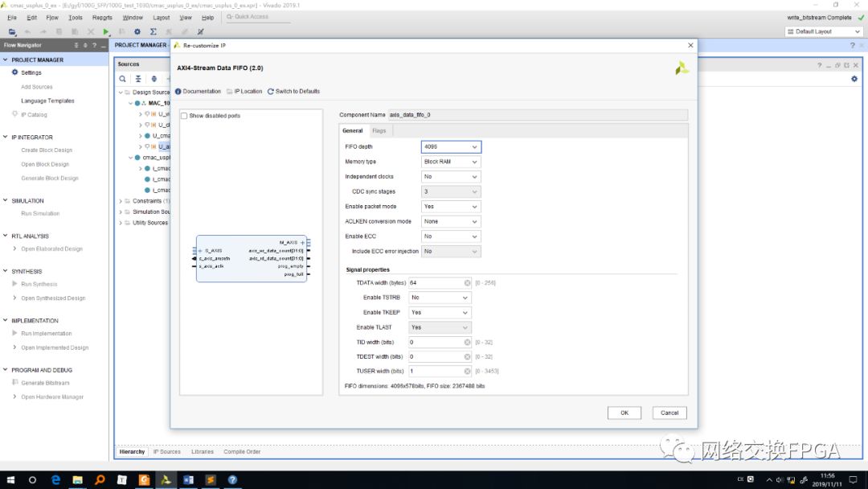Click the Quick Access search box

(x=257, y=17)
